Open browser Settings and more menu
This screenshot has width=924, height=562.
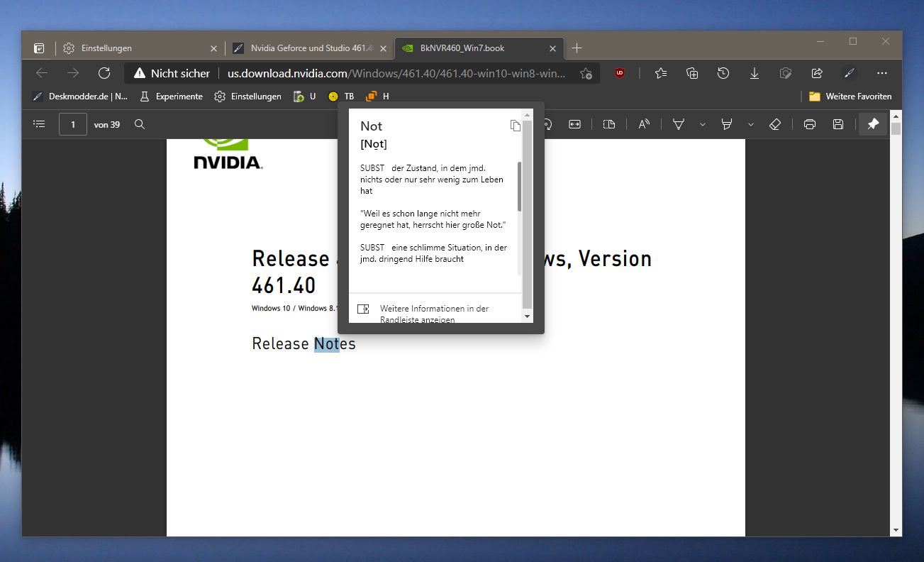tap(882, 73)
